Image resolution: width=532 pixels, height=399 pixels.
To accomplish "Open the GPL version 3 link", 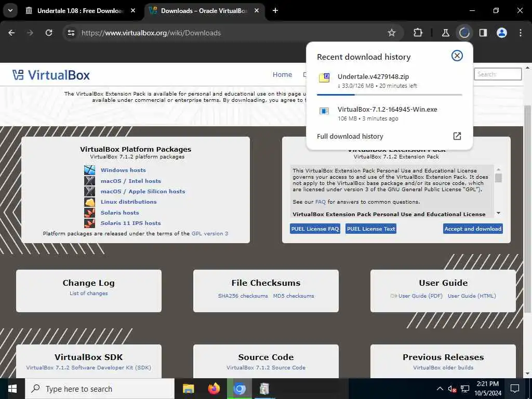I will point(210,233).
